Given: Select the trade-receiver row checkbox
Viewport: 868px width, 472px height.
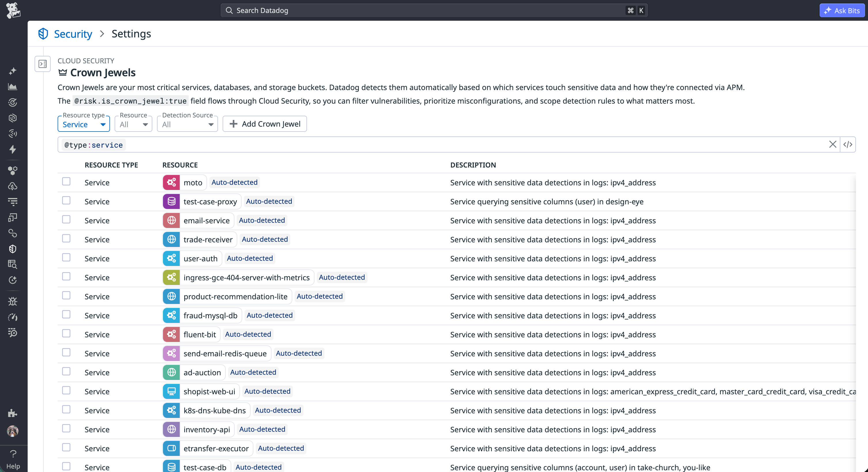Looking at the screenshot, I should click(x=66, y=238).
